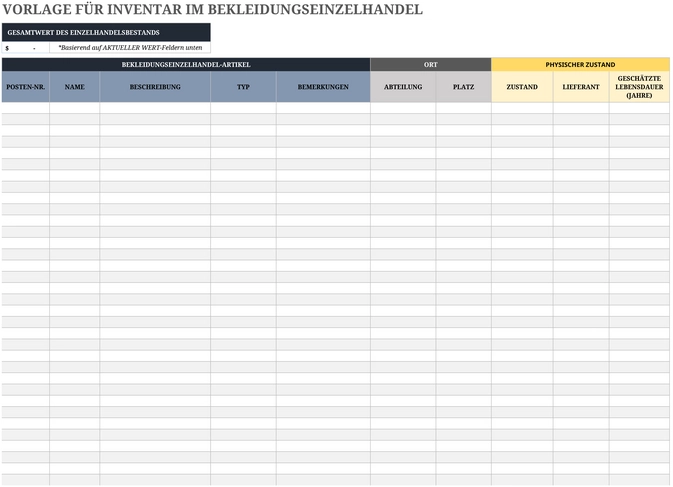
Task: Click the BESCHREIBUNG column header
Action: (x=155, y=87)
